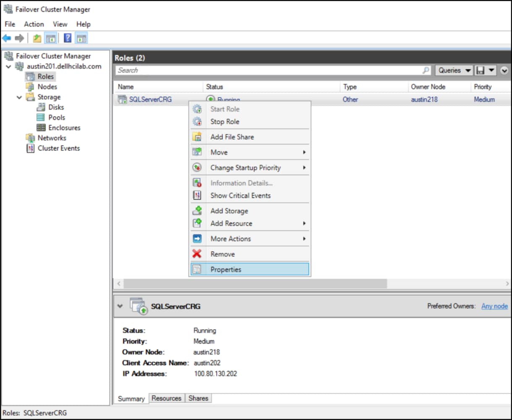Click the Forward arrow in the toolbar
This screenshot has height=420, width=512.
pos(19,39)
